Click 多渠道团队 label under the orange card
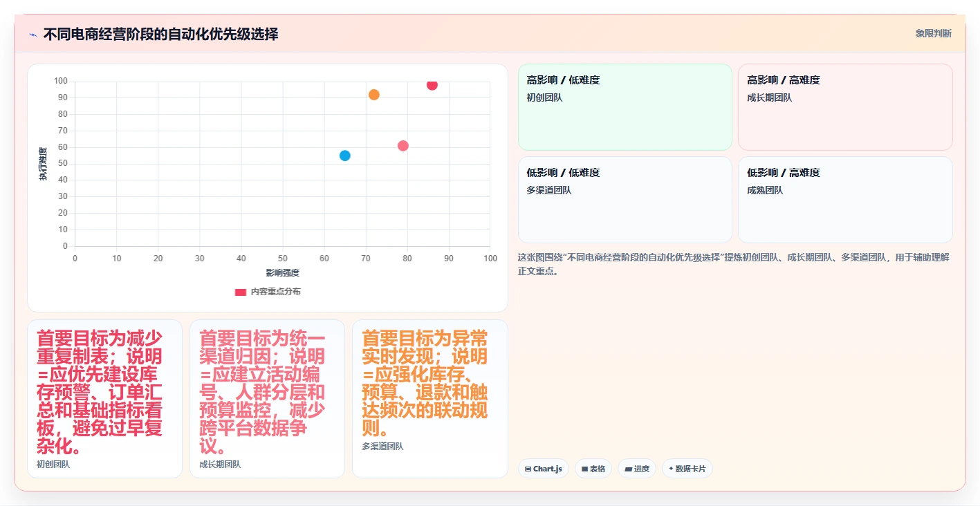980x506 pixels. tap(382, 447)
